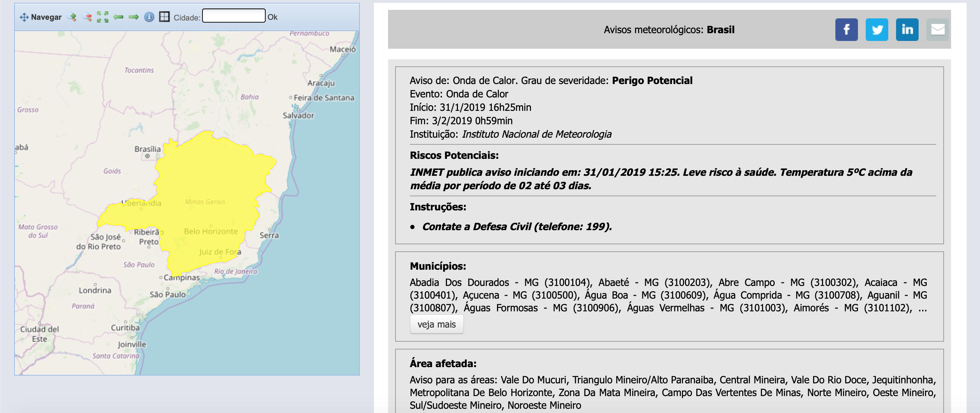Click the Fim date line
Image resolution: width=980 pixels, height=413 pixels.
click(461, 121)
